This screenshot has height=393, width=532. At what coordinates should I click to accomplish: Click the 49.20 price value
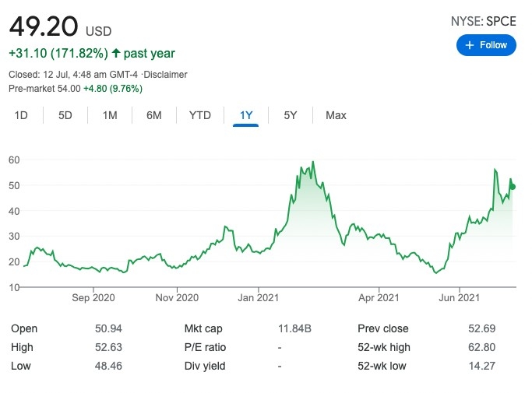click(44, 26)
